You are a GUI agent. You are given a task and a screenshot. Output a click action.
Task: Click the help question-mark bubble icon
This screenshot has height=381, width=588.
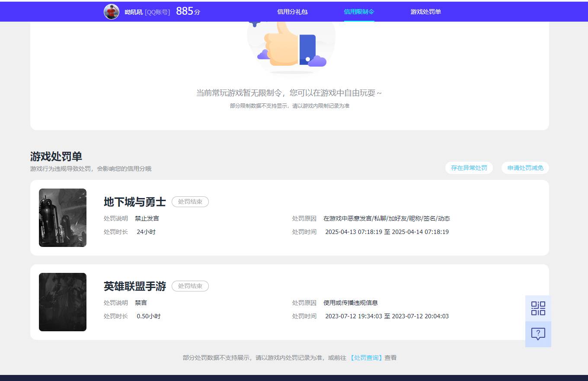tap(538, 334)
